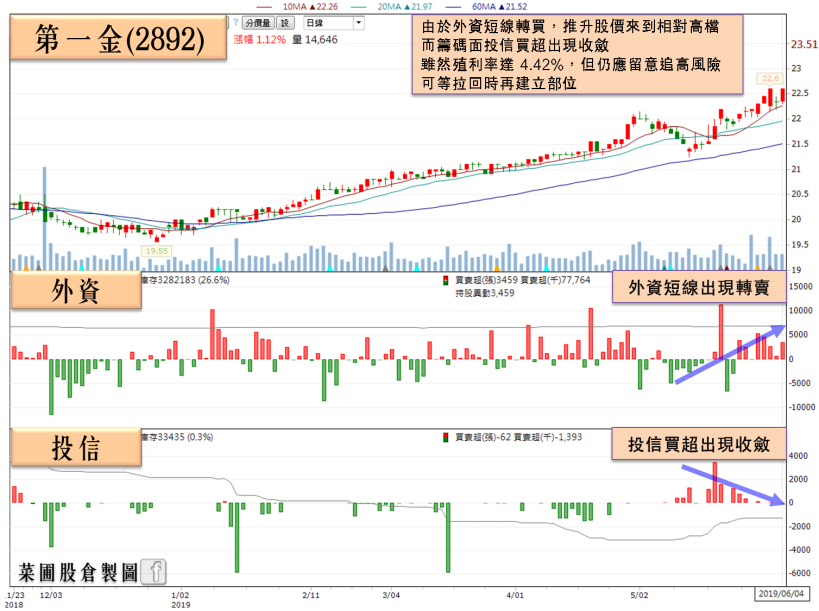Image resolution: width=819 pixels, height=611 pixels.
Task: Open the 日線 chart period combo box
Action: point(333,23)
